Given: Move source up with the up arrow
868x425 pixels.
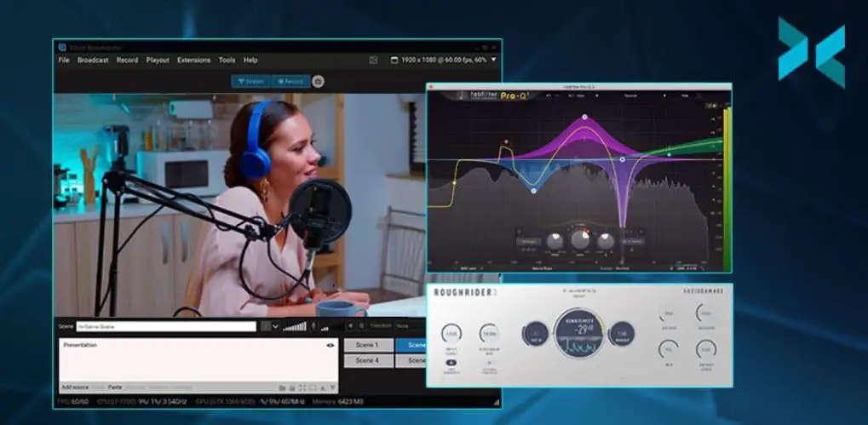Looking at the screenshot, I should coord(324,388).
